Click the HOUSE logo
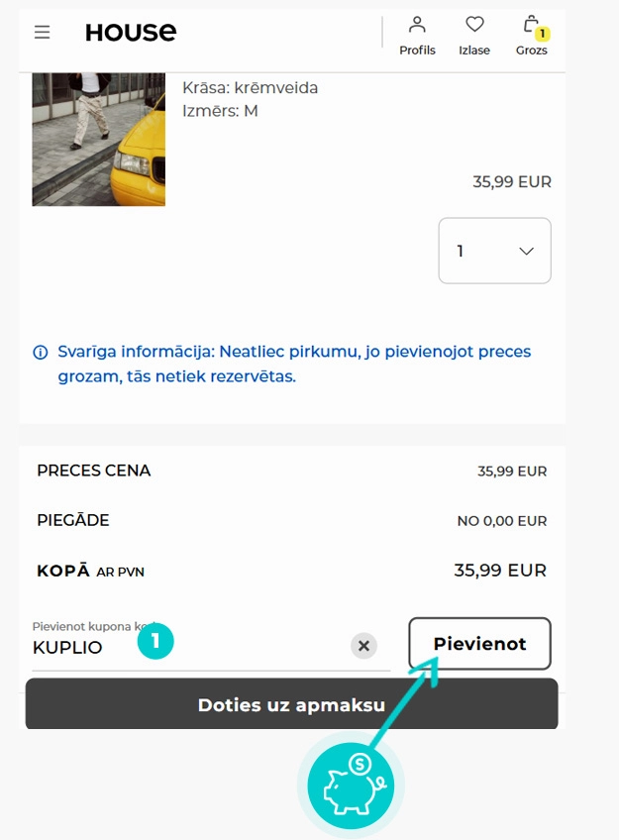This screenshot has width=619, height=840. pos(131,32)
